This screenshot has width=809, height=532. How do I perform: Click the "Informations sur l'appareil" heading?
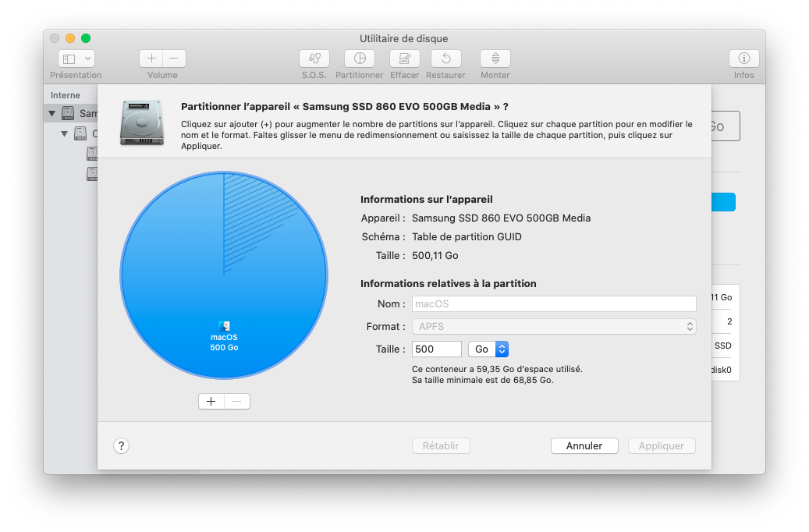coord(427,200)
